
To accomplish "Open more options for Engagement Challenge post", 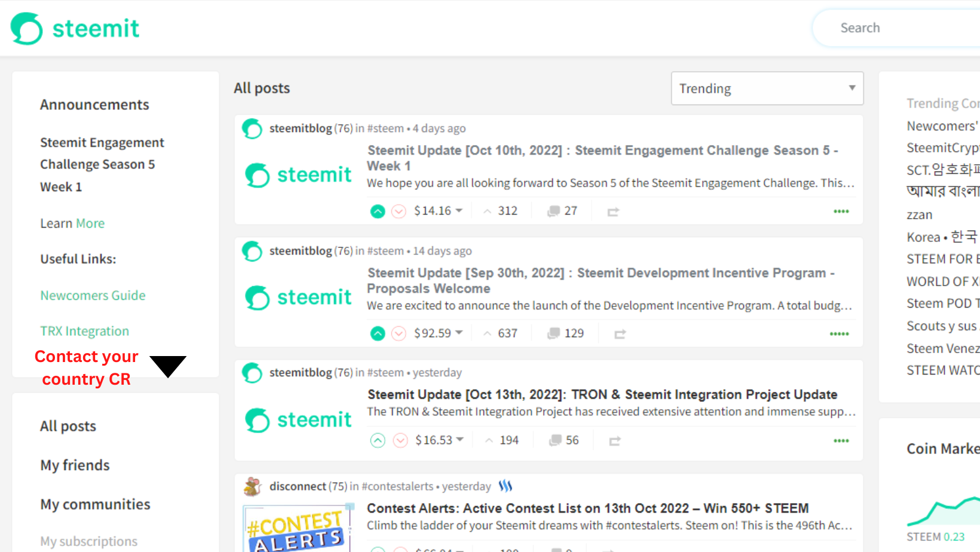I will pos(841,211).
